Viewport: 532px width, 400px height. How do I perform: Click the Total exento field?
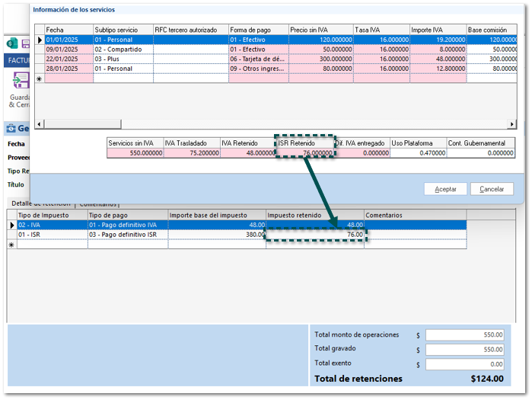pyautogui.click(x=465, y=364)
